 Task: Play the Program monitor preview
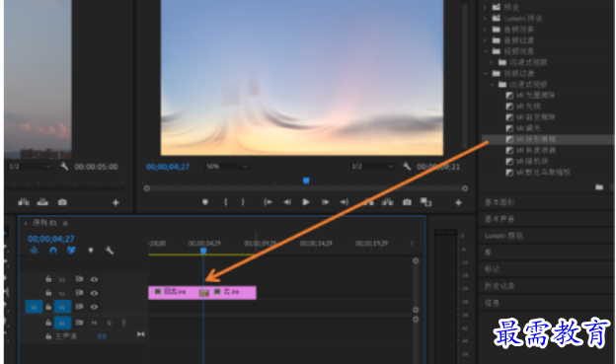[306, 202]
